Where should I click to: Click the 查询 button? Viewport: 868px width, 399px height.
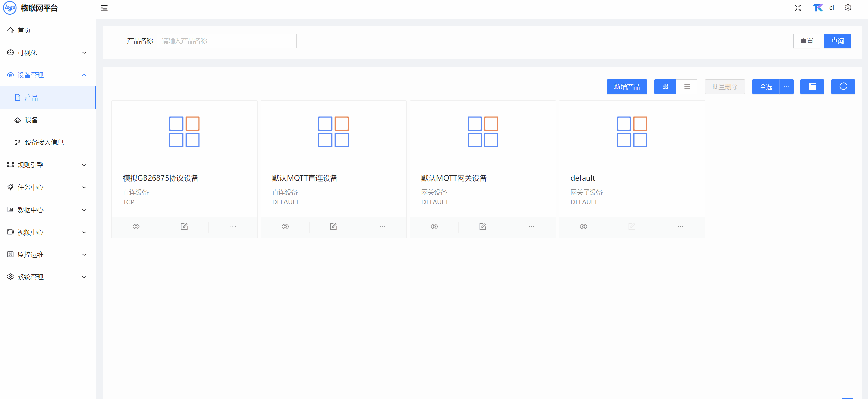[x=837, y=41]
